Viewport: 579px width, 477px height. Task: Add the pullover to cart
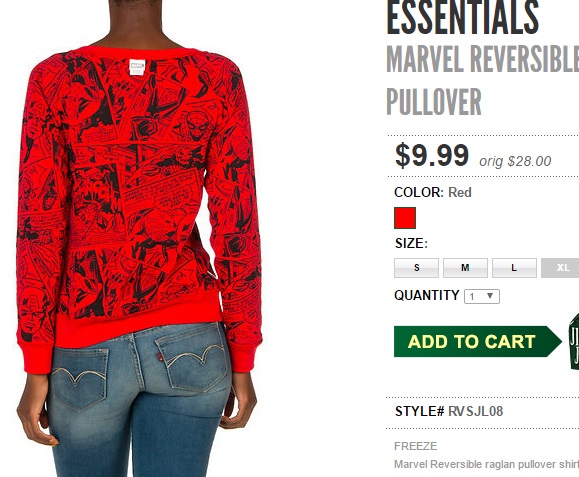pyautogui.click(x=478, y=342)
